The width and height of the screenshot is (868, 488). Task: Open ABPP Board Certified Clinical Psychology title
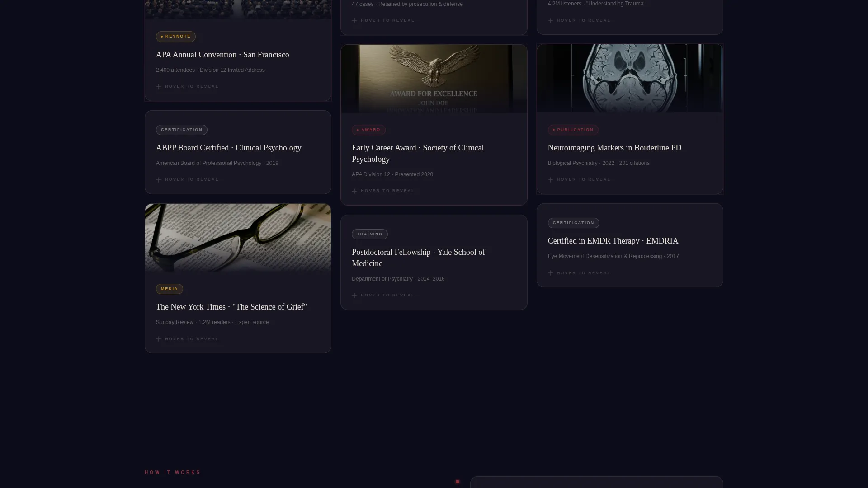point(229,148)
